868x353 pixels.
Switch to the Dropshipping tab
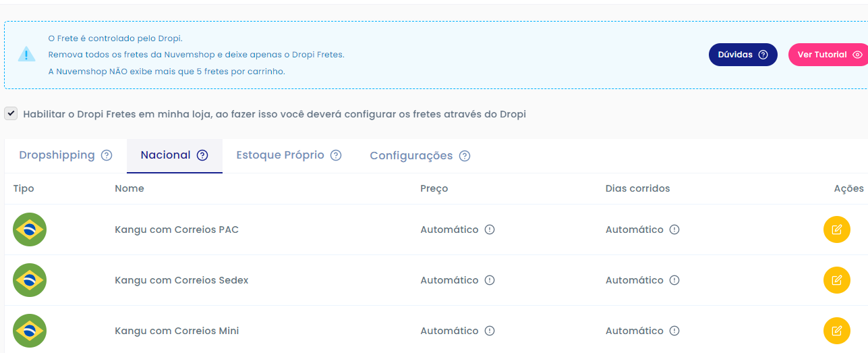[65, 155]
